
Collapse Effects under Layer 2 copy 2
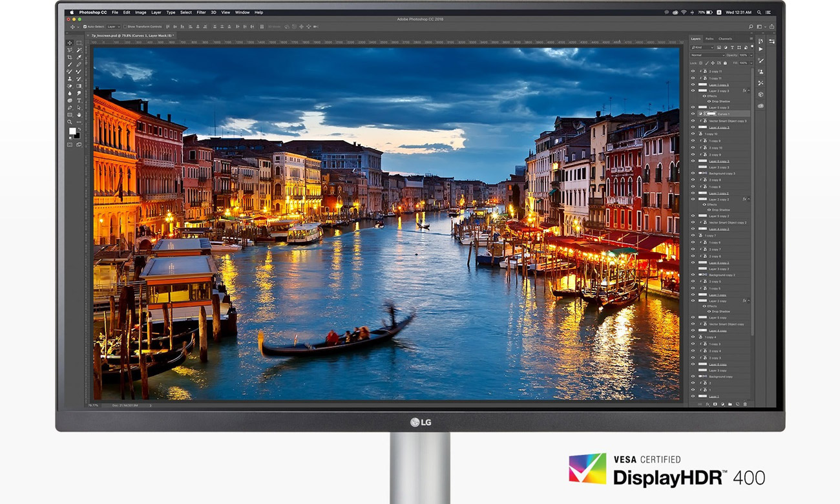[x=748, y=199]
